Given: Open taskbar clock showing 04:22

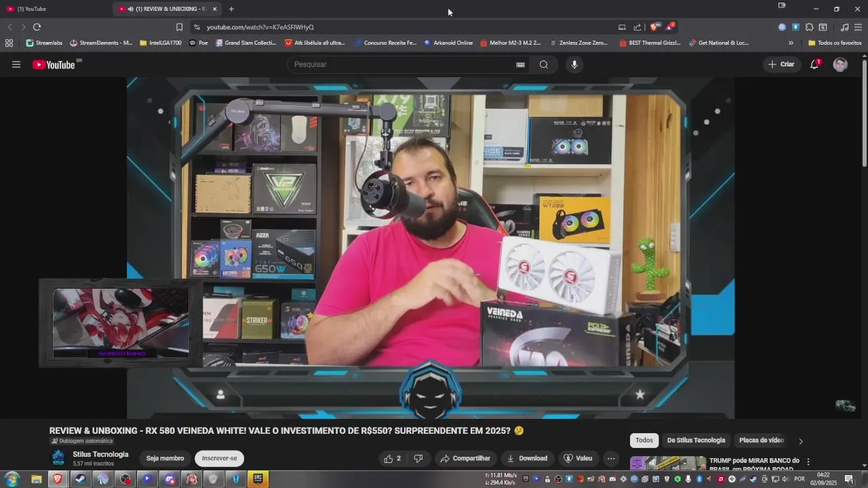Looking at the screenshot, I should point(823,479).
